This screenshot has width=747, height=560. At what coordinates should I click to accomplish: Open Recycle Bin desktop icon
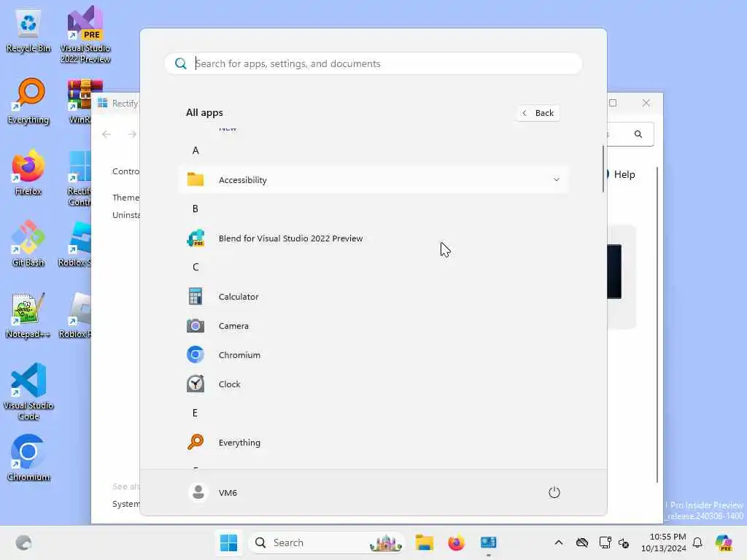[28, 31]
